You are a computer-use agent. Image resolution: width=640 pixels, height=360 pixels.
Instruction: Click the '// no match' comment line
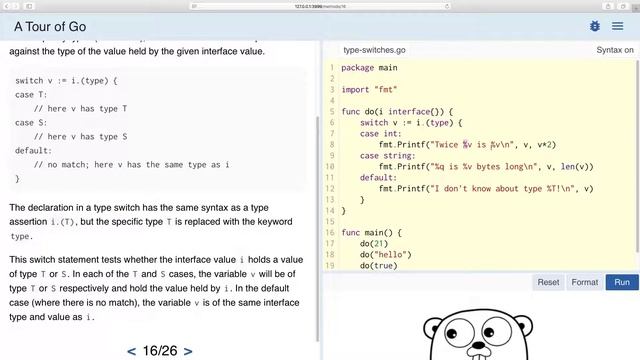(x=131, y=164)
